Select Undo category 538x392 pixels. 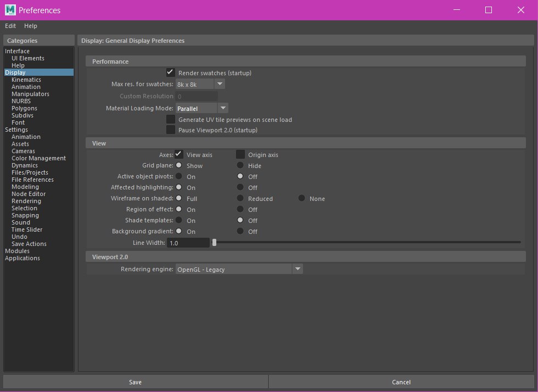coord(19,237)
